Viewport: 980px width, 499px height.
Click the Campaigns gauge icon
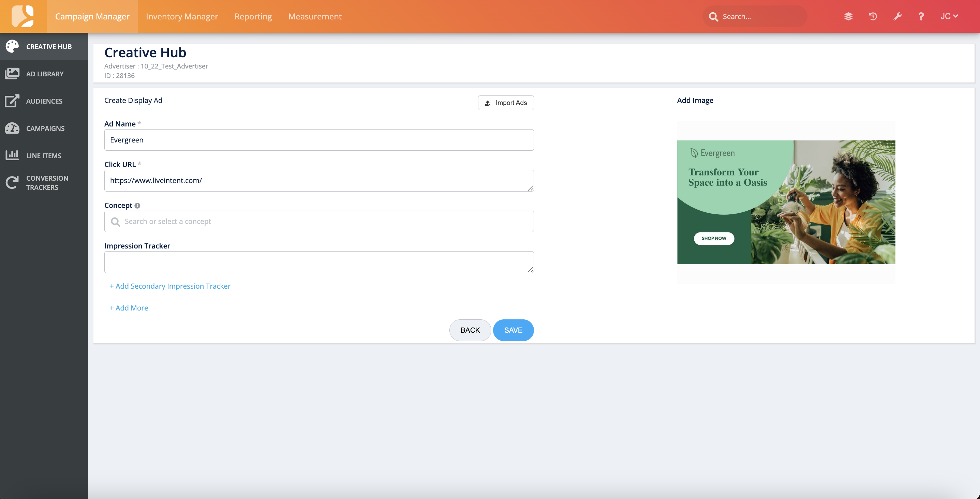coord(12,128)
